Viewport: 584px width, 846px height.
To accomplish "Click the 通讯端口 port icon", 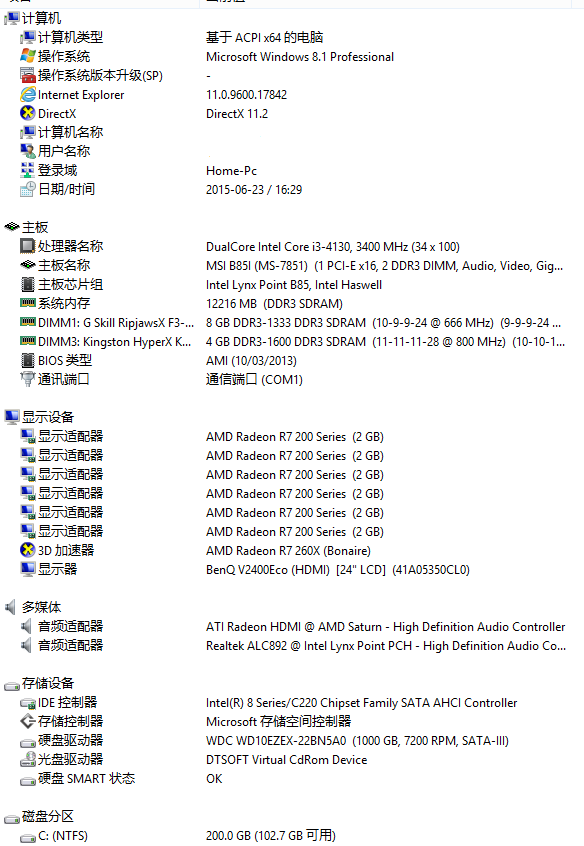I will pos(28,379).
